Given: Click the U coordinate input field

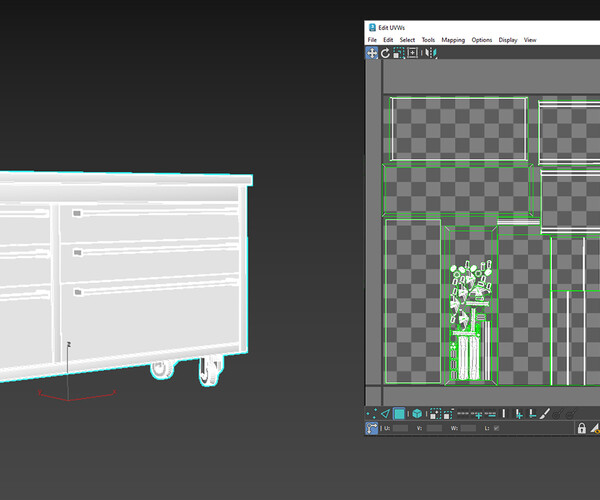Looking at the screenshot, I should pos(400,428).
